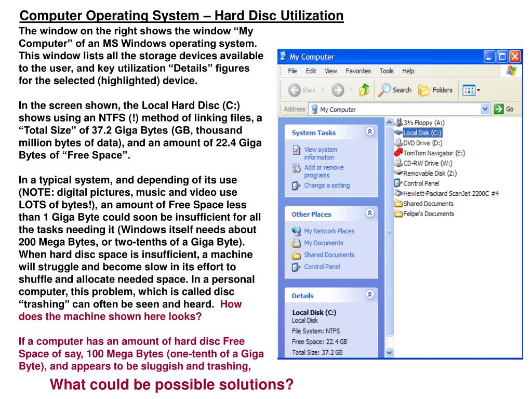Collapse the System Tasks panel
The image size is (532, 399).
(x=370, y=131)
